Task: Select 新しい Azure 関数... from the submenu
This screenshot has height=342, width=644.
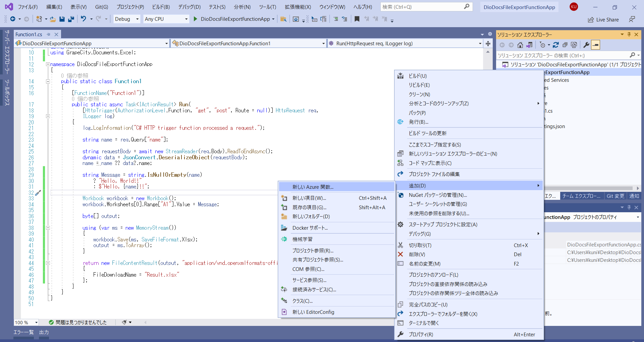Action: point(337,187)
